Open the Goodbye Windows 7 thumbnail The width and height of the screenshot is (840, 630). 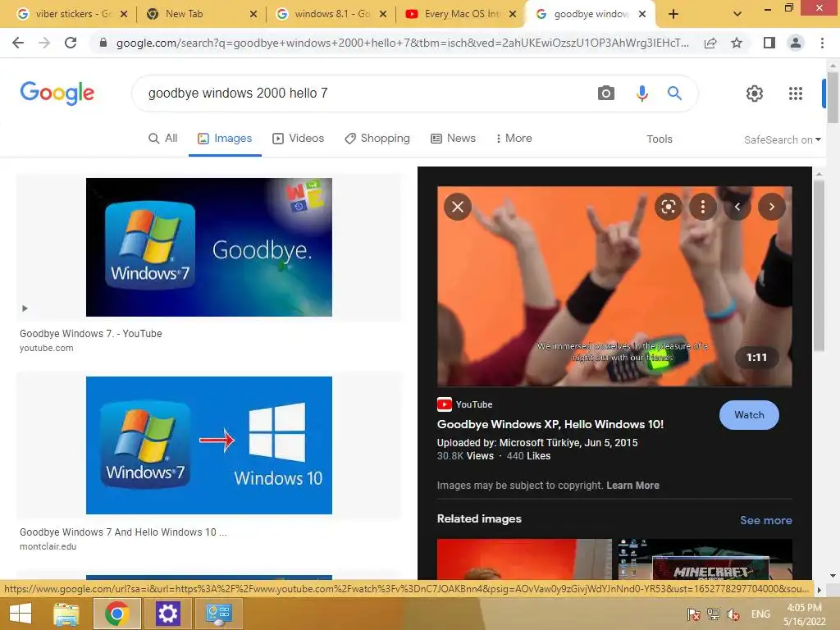209,247
